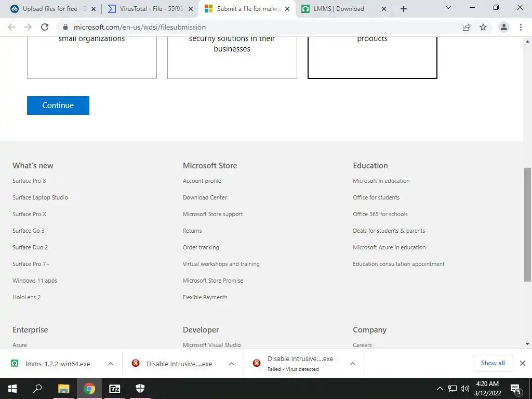Screen dimensions: 532x399
Task: Select the security solutions in businesses card
Action: click(232, 57)
